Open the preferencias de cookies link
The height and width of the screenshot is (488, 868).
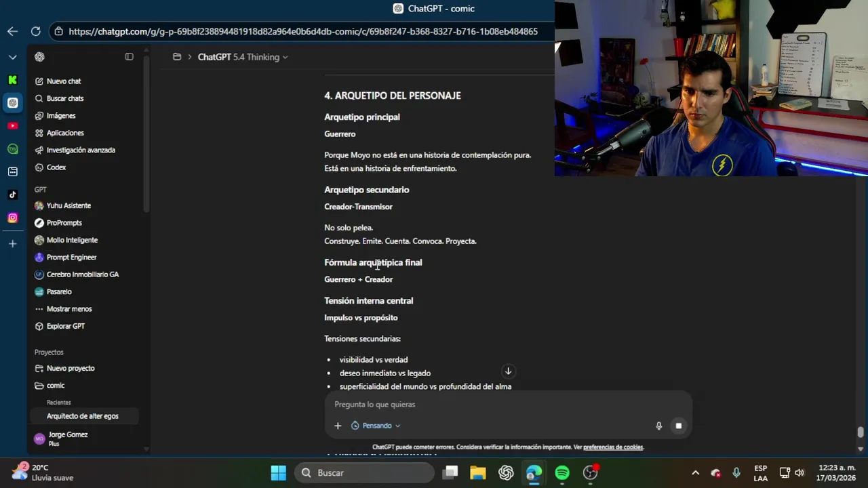pos(613,447)
